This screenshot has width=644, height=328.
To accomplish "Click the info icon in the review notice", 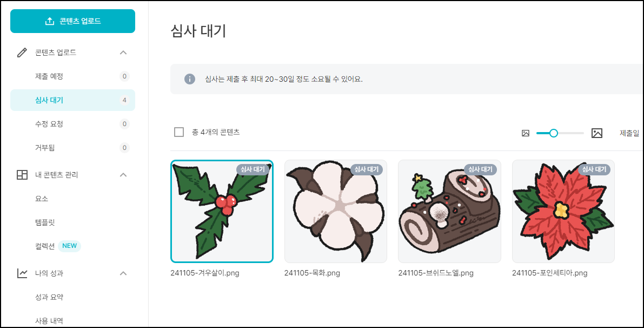I will 189,79.
